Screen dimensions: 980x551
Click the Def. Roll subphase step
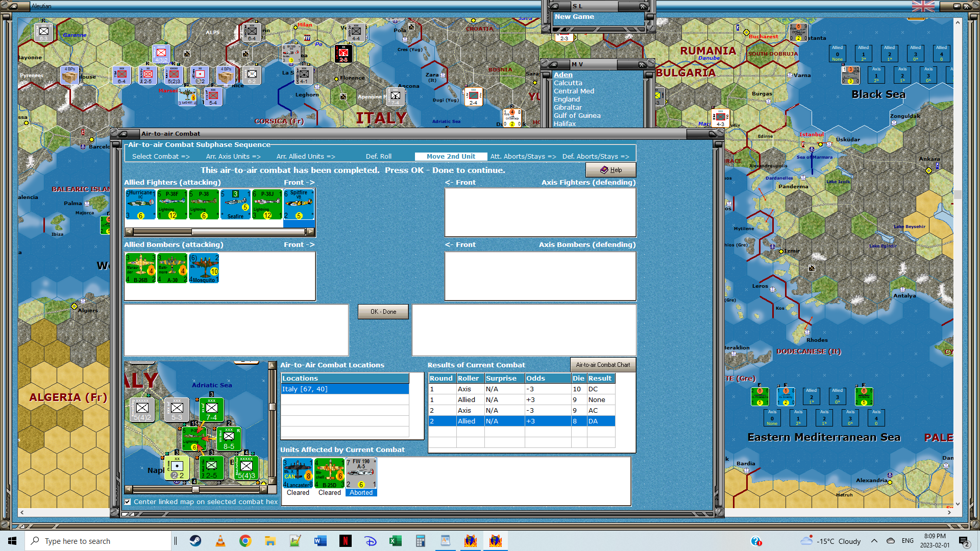[379, 157]
